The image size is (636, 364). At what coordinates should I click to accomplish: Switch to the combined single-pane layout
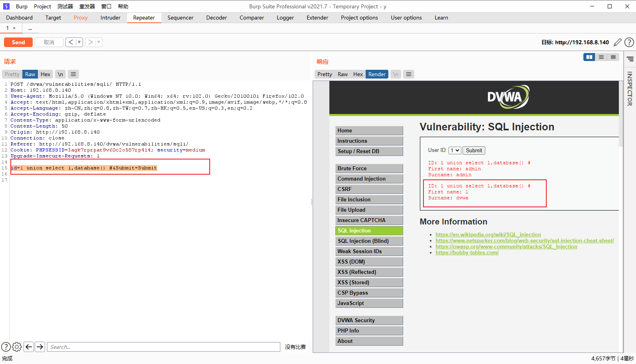click(x=613, y=57)
